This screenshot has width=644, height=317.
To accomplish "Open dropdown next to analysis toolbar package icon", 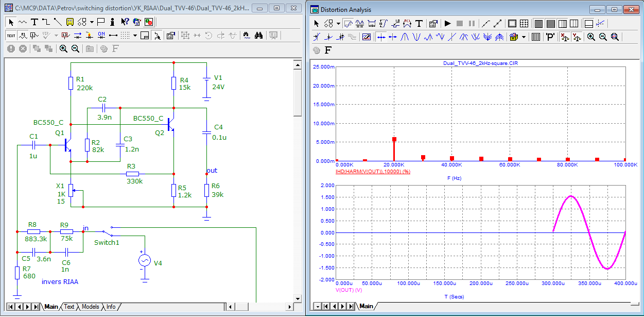I will [x=524, y=37].
